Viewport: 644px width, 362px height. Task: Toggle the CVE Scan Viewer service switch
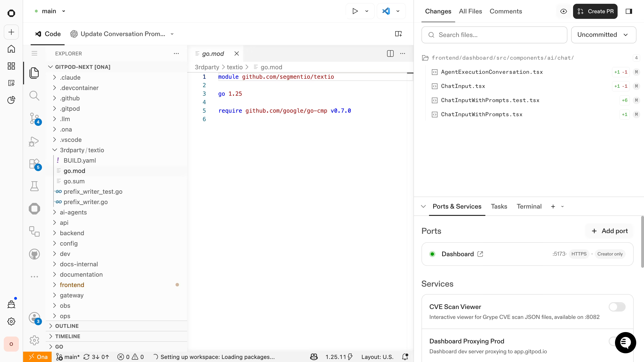[x=617, y=307]
